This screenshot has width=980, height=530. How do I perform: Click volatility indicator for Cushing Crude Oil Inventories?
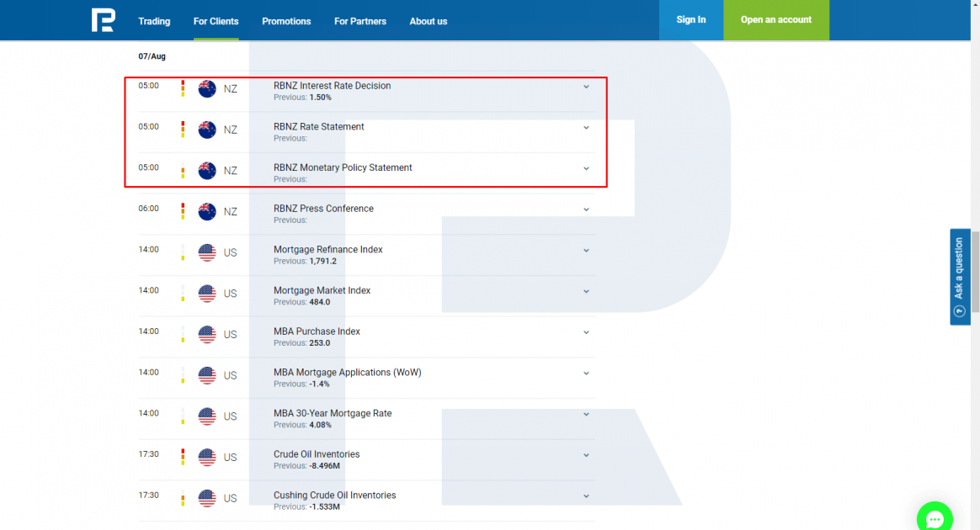pyautogui.click(x=184, y=498)
